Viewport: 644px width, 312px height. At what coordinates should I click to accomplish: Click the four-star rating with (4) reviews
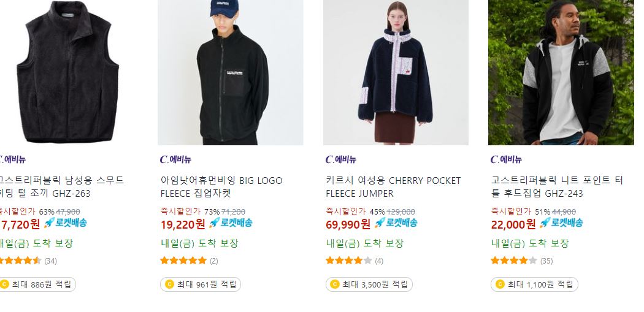(349, 261)
